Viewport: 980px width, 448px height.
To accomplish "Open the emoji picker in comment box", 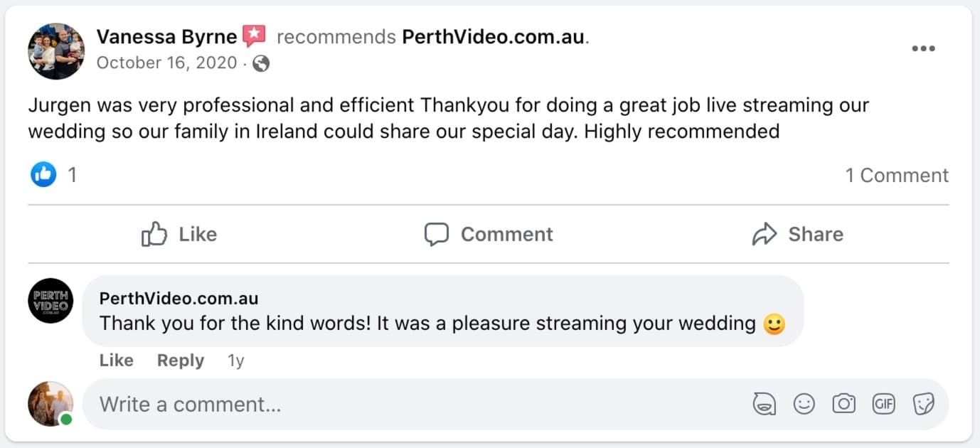I will (804, 405).
